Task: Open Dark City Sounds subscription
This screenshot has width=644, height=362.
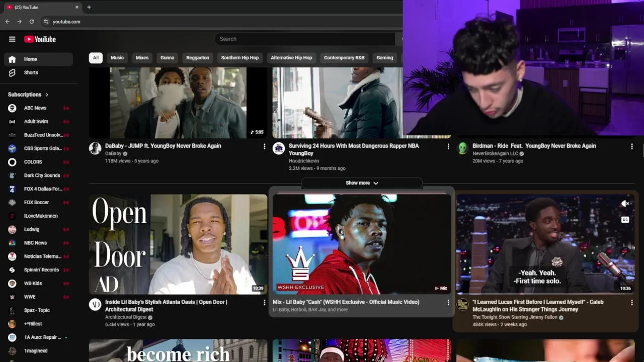Action: click(x=38, y=175)
